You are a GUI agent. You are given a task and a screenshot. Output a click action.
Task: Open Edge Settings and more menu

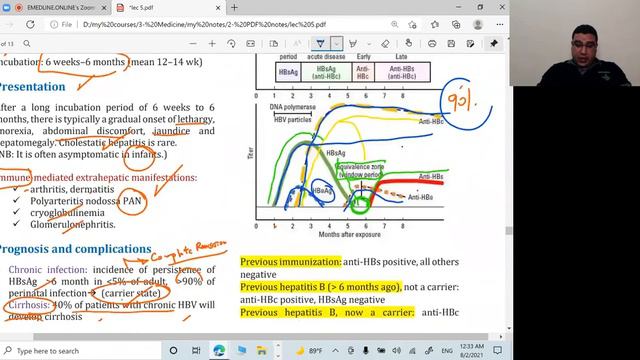click(500, 24)
